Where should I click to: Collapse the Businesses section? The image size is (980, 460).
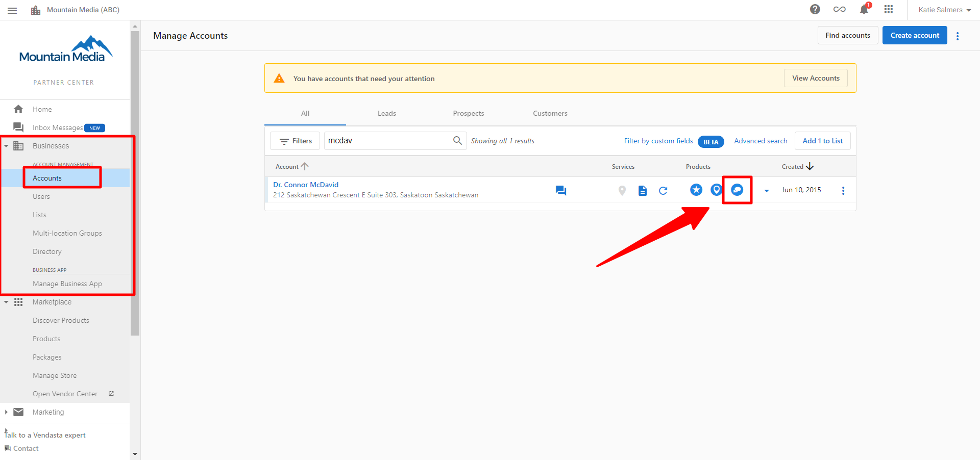pyautogui.click(x=6, y=146)
